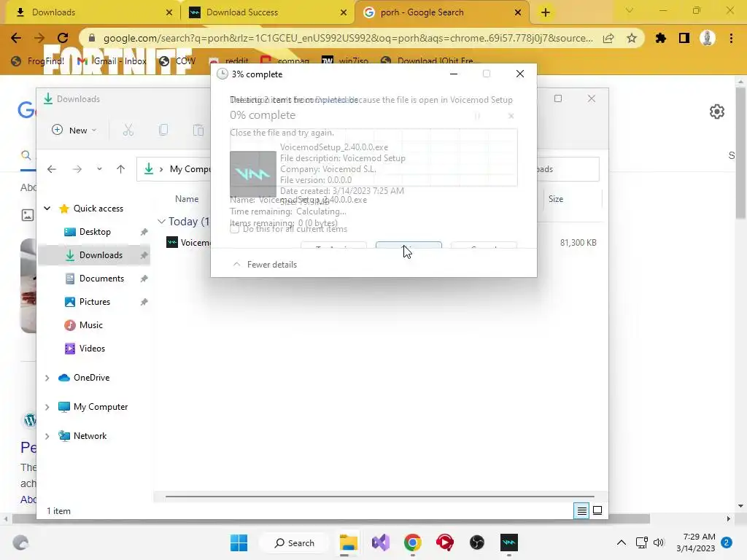This screenshot has height=560, width=747.
Task: Open FrogFind! bookmark
Action: pyautogui.click(x=38, y=61)
